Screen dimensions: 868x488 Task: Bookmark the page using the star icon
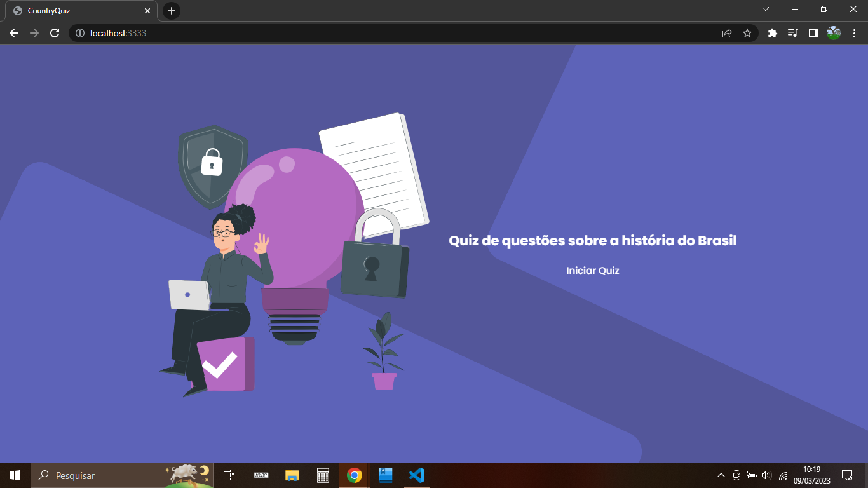[747, 33]
